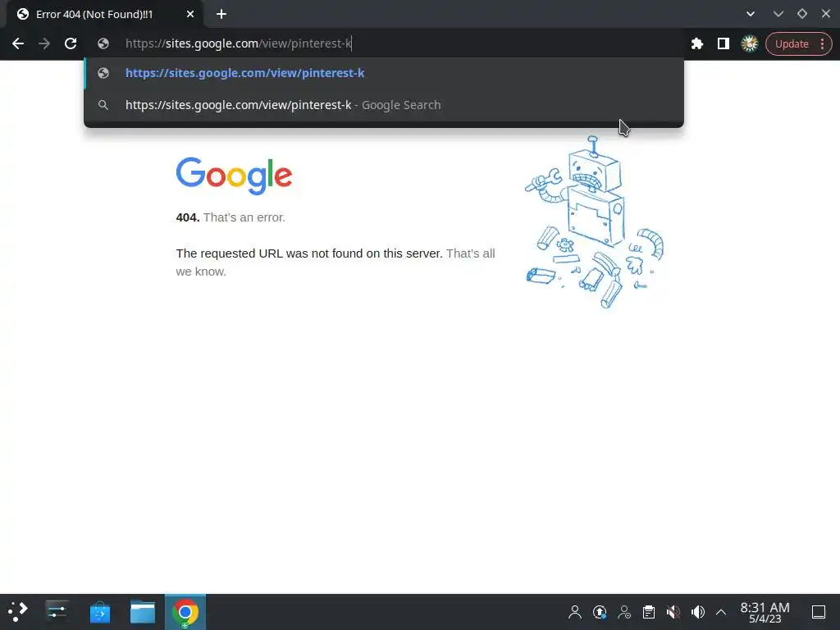The image size is (840, 630).
Task: Click the Google Chrome taskbar icon
Action: [185, 612]
